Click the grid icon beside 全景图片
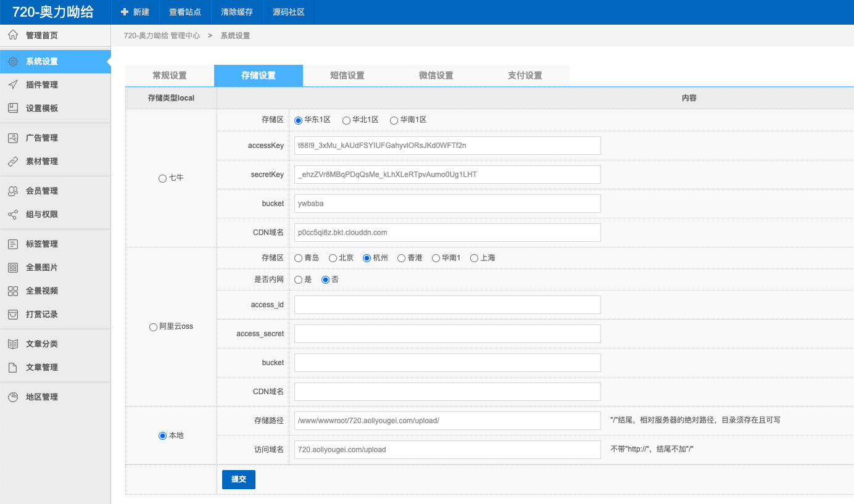The width and height of the screenshot is (854, 504). 13,268
